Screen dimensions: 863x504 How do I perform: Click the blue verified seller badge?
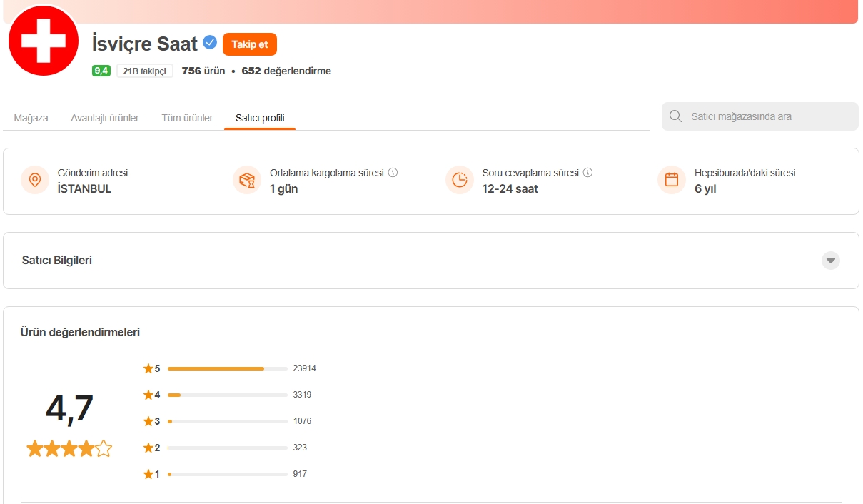pos(210,43)
